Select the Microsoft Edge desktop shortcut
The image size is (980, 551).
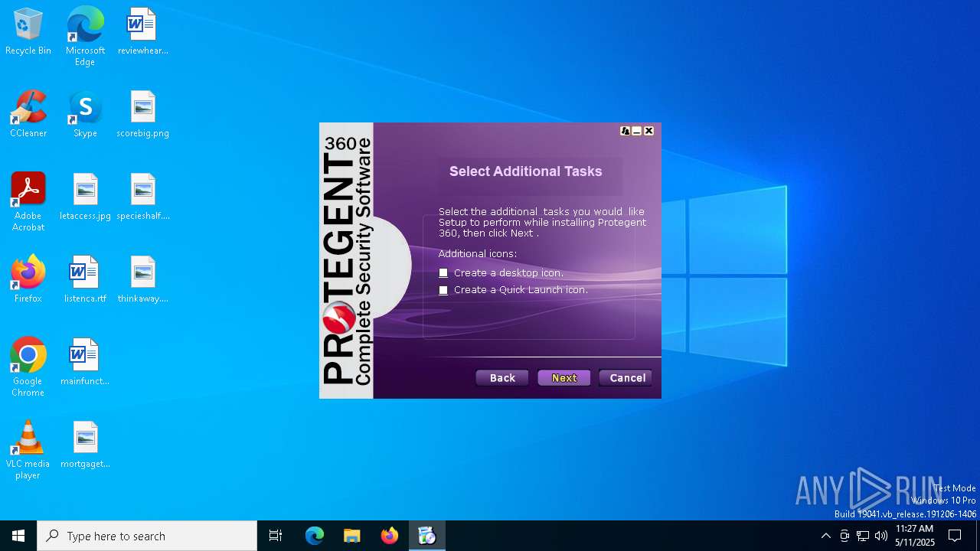pyautogui.click(x=85, y=37)
